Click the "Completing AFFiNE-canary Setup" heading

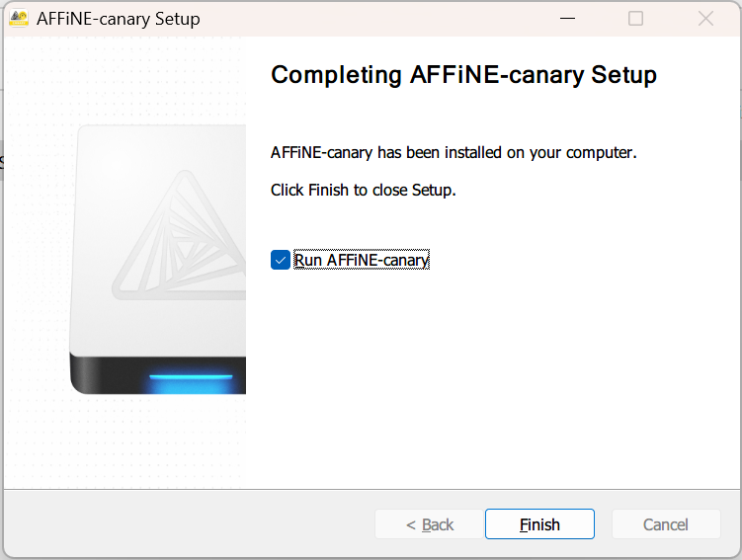[x=463, y=75]
